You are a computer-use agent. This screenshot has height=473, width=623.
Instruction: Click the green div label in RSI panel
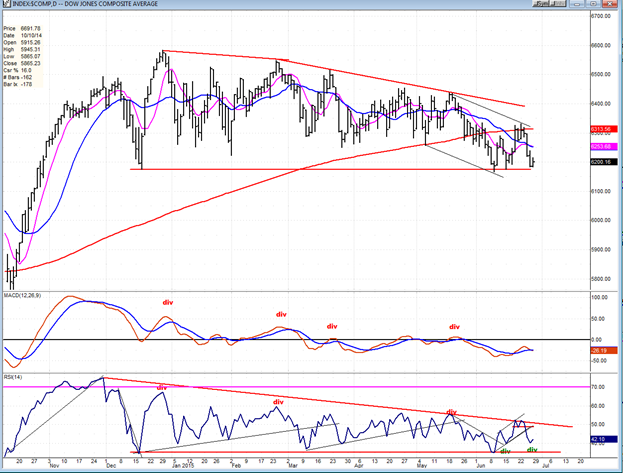coord(533,450)
